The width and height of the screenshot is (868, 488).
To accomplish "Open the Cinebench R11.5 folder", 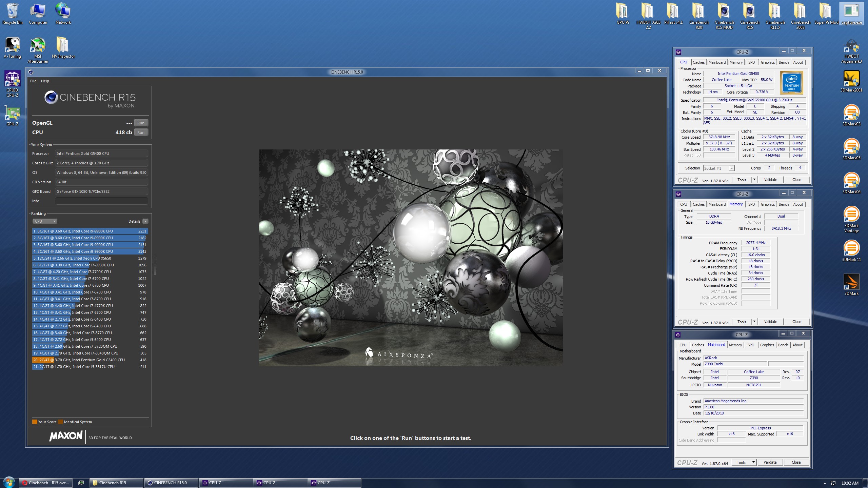I will 775,16.
